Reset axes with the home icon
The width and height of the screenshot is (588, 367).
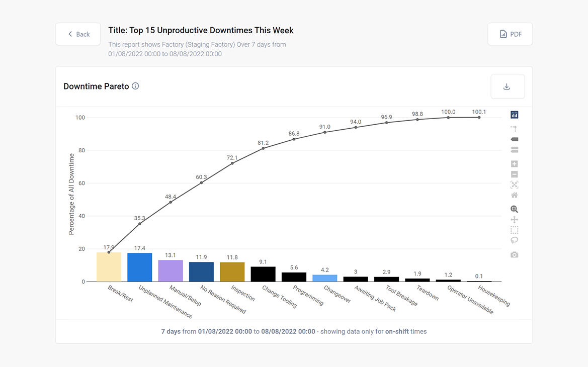pyautogui.click(x=514, y=195)
